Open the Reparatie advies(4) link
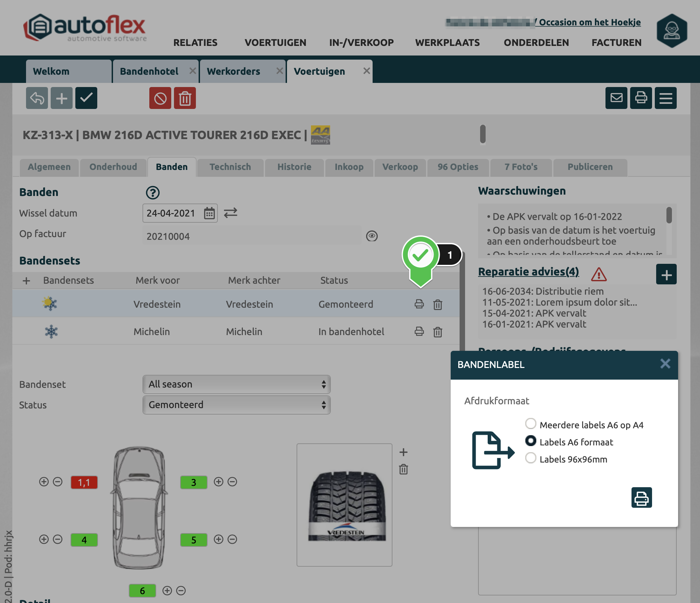Screen dimensions: 700x603 click(528, 272)
